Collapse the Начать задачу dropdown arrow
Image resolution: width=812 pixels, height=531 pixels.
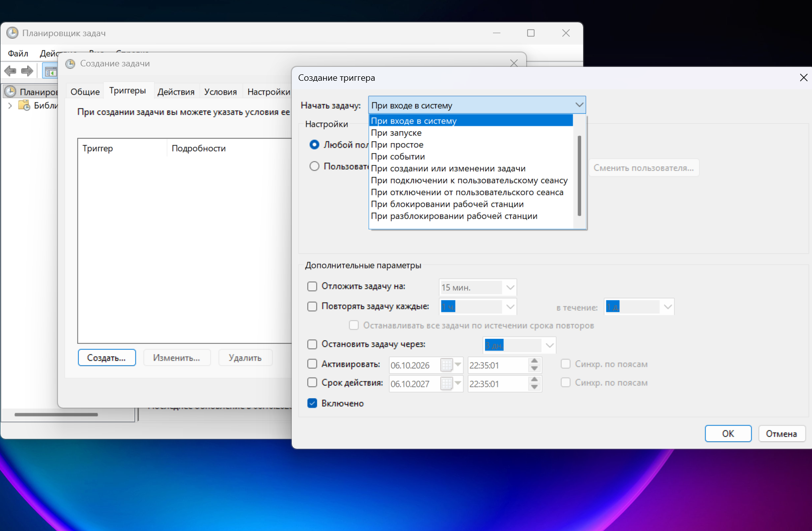[579, 105]
